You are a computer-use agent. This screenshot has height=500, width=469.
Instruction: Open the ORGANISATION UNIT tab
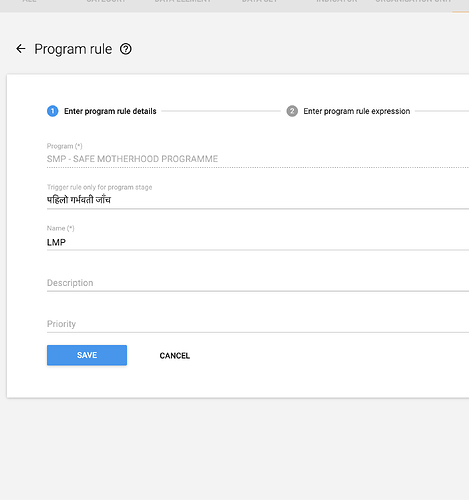pos(413,1)
